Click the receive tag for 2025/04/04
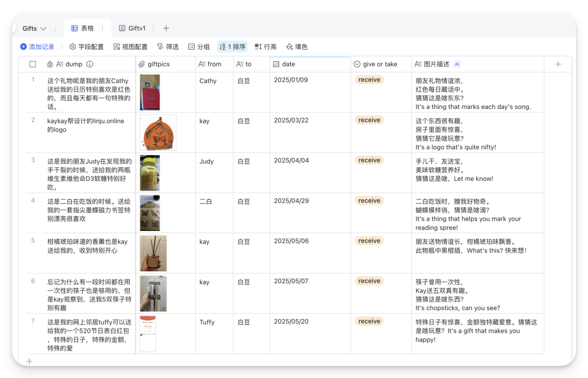588x378 pixels. click(369, 160)
